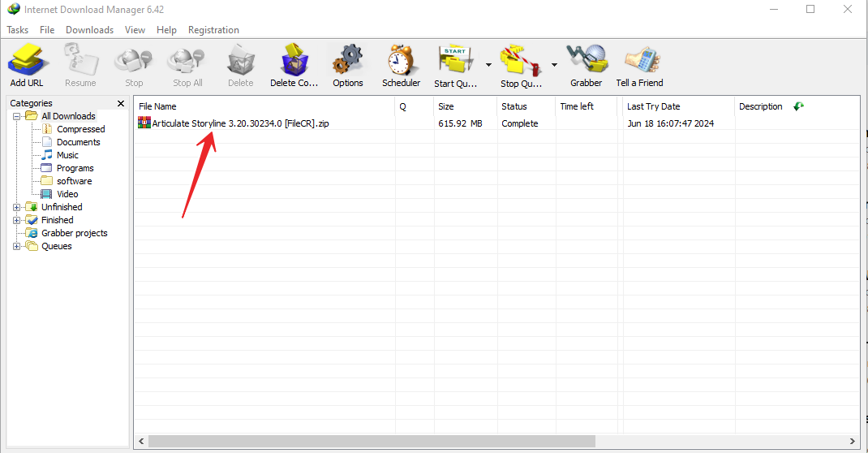Open the Start Queue dropdown arrow
The image size is (868, 453).
(489, 65)
